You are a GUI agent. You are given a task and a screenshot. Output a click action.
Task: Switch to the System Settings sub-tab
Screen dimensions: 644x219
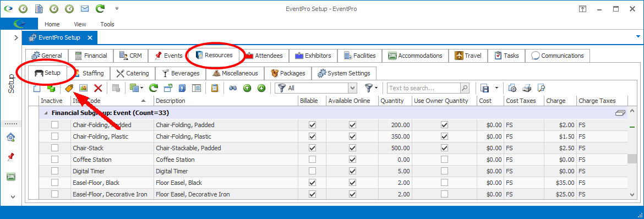click(344, 74)
